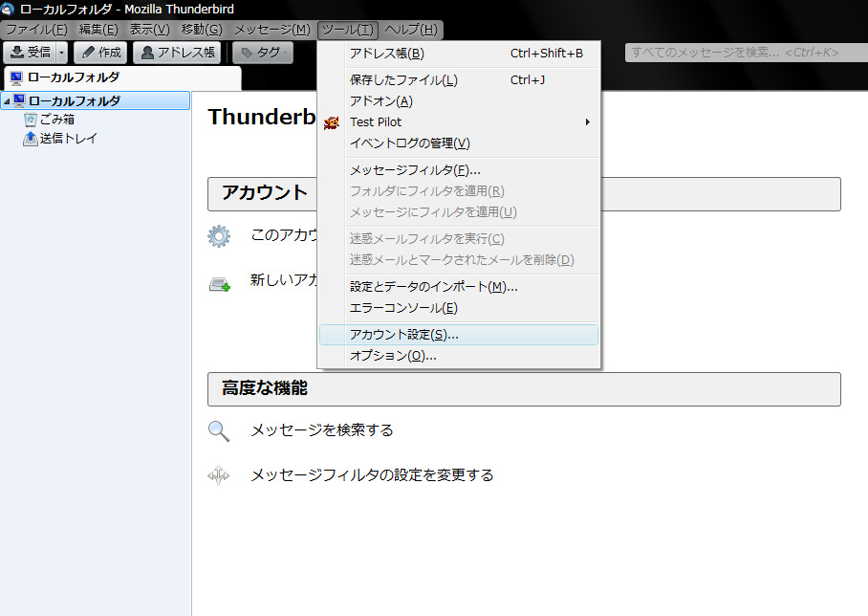868x616 pixels.
Task: Select the ローカルフォルダ tab
Action: [122, 77]
